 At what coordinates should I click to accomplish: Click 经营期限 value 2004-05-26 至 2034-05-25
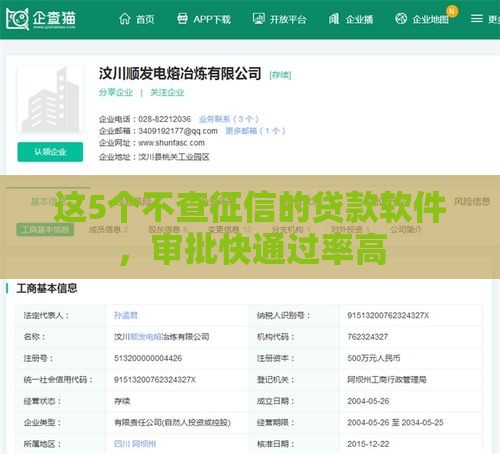[x=395, y=423]
